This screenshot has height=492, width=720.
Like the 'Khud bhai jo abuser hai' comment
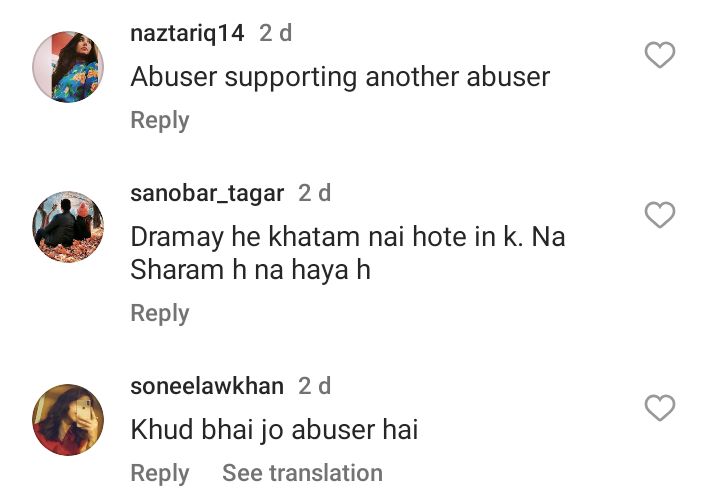tap(660, 407)
